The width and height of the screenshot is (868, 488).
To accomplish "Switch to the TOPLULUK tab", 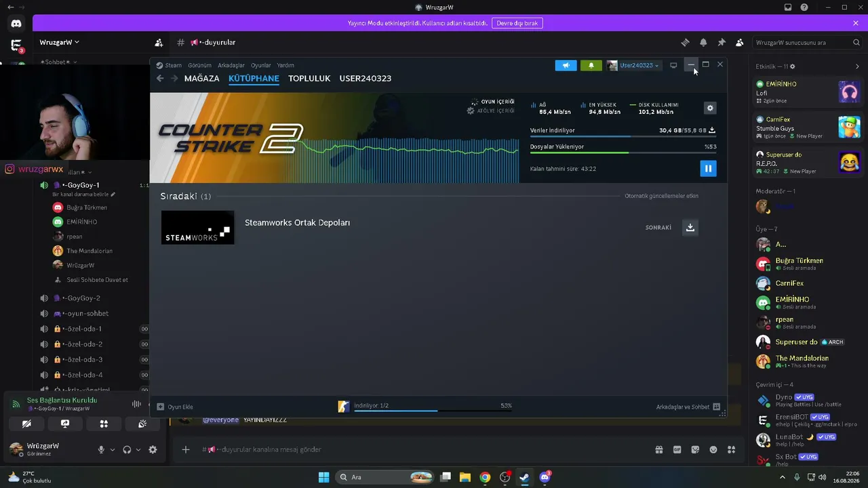I will click(x=309, y=79).
